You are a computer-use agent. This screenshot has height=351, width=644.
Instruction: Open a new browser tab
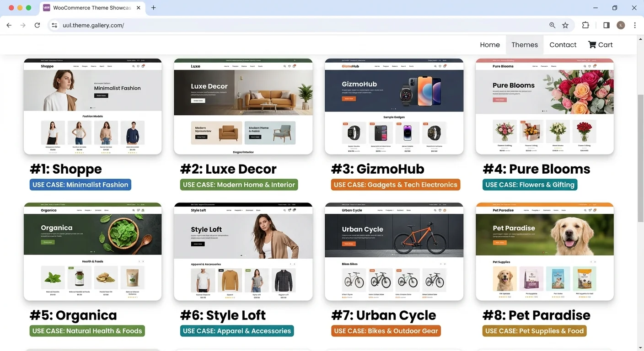(154, 8)
